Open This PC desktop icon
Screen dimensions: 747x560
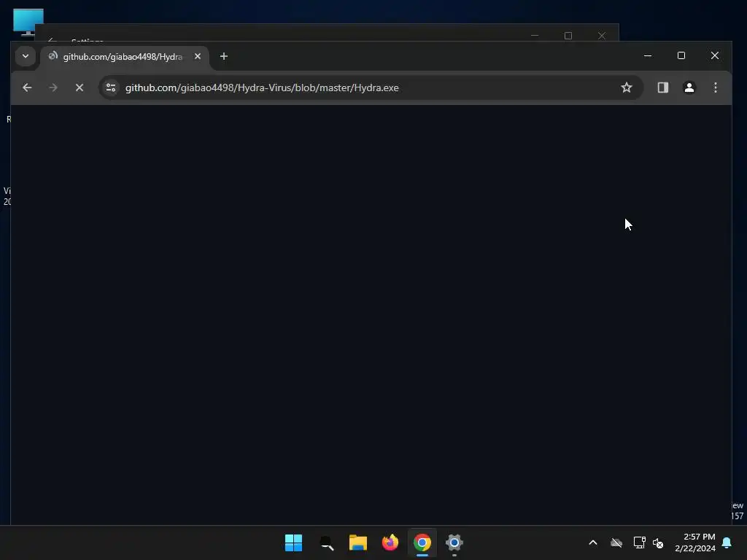click(x=28, y=22)
